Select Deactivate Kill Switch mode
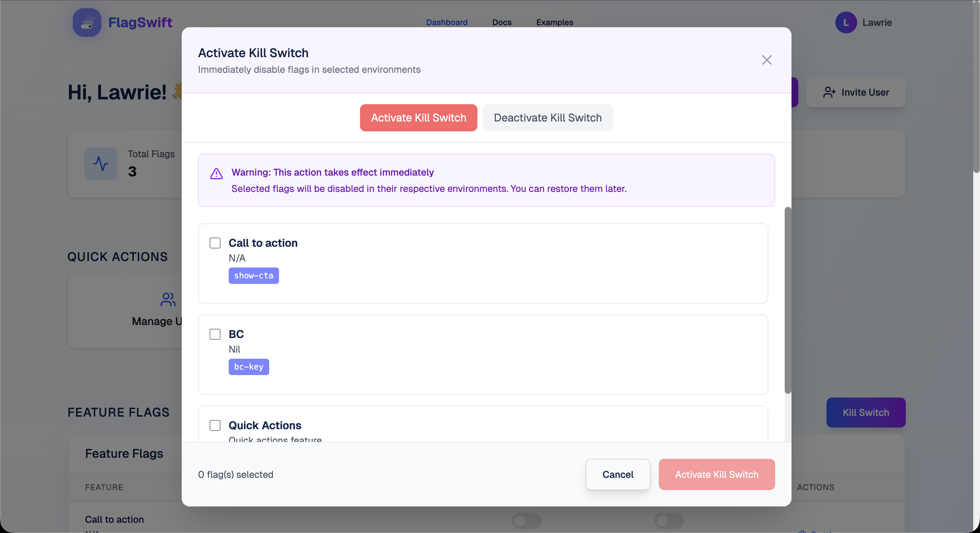 (548, 117)
